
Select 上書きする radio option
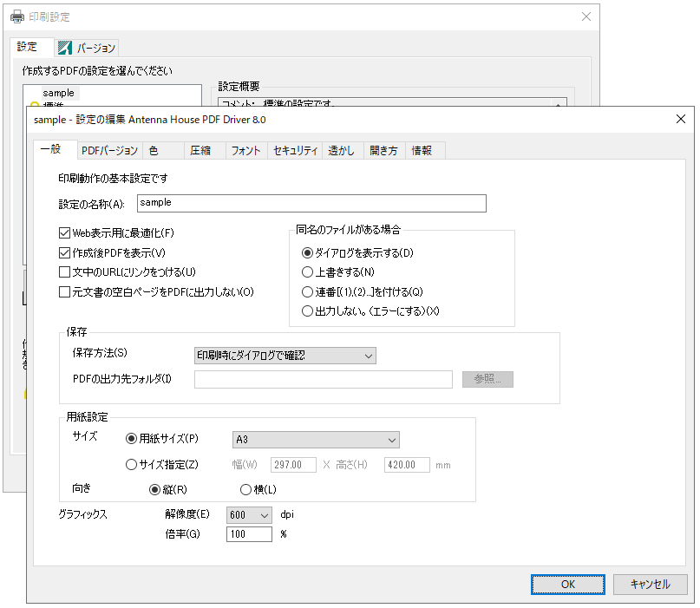(306, 272)
